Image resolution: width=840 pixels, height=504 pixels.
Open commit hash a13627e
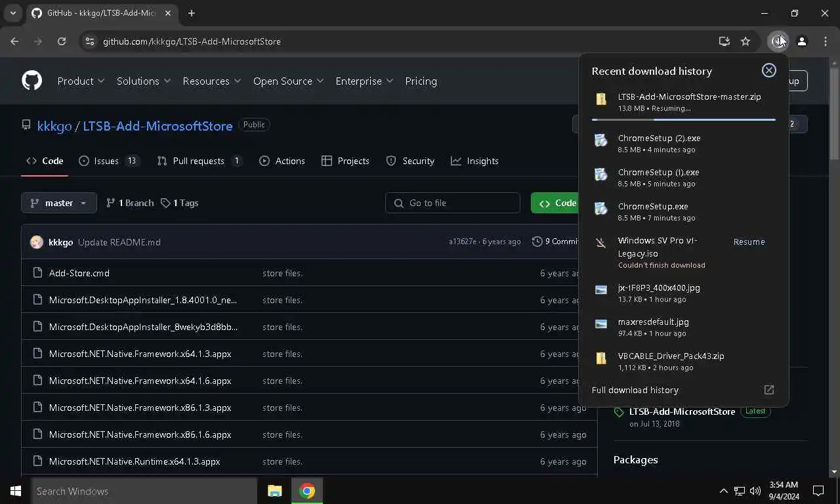click(463, 241)
